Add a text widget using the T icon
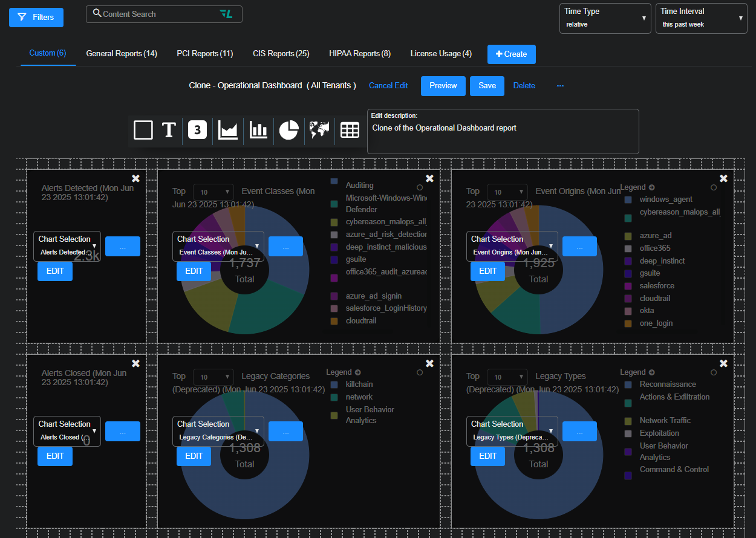 (x=168, y=130)
